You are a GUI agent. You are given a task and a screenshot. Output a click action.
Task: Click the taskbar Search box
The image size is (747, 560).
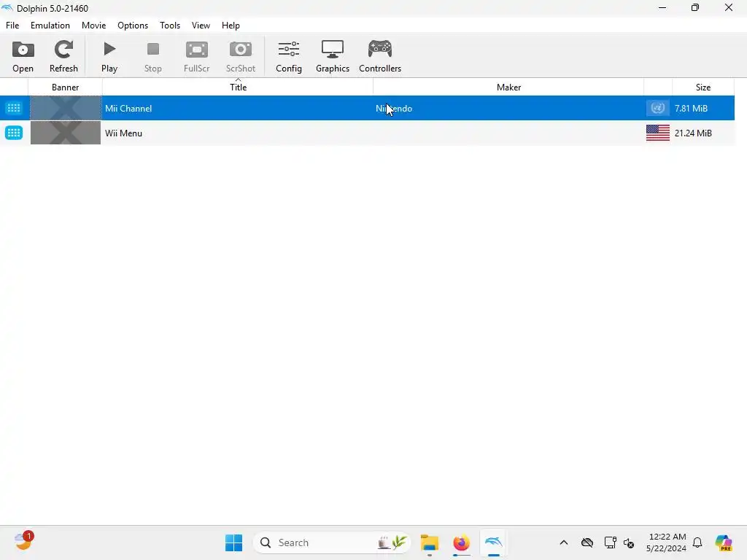click(332, 542)
